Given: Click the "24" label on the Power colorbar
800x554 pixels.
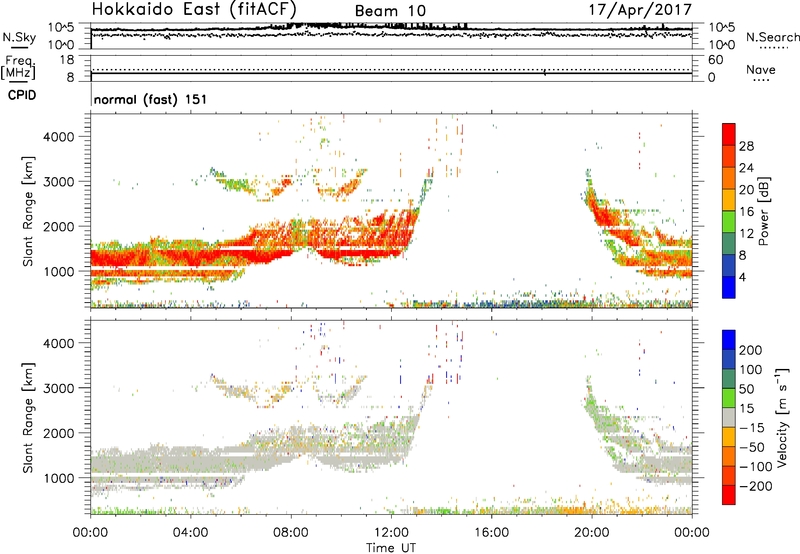Looking at the screenshot, I should pos(746,168).
